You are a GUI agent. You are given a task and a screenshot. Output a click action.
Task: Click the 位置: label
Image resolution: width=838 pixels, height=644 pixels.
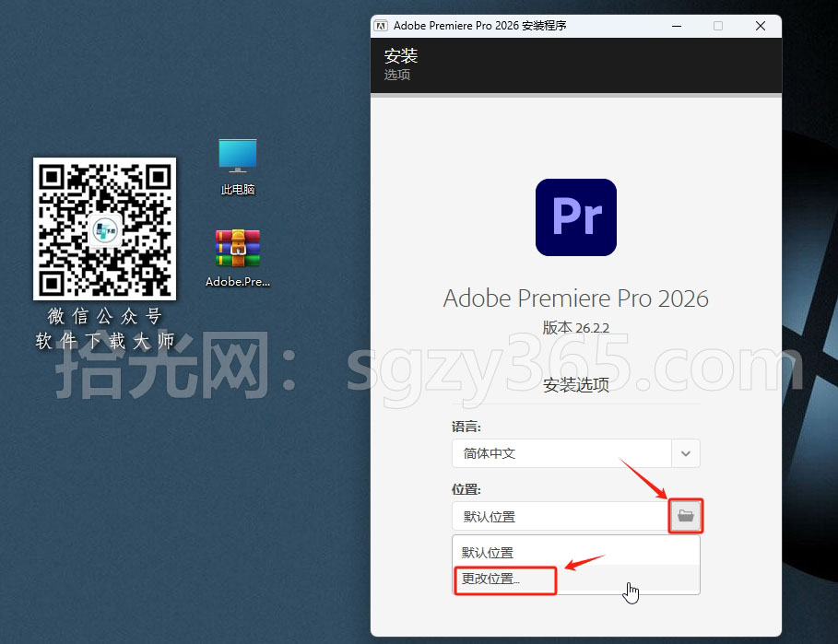pos(466,489)
